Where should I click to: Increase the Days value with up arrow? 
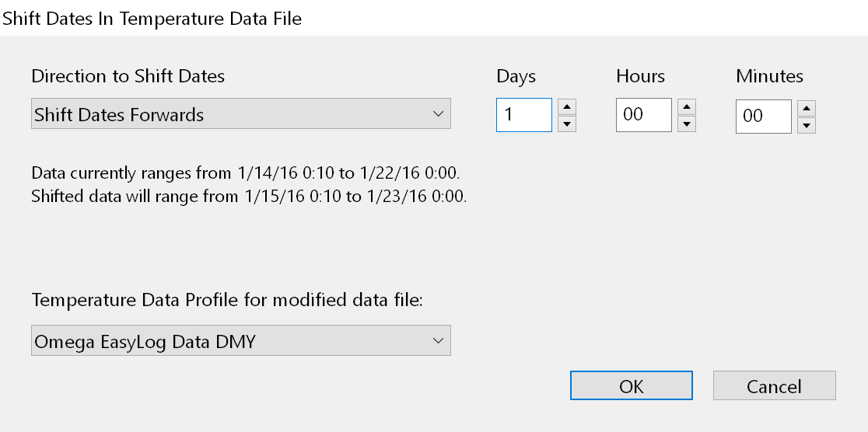pyautogui.click(x=567, y=107)
